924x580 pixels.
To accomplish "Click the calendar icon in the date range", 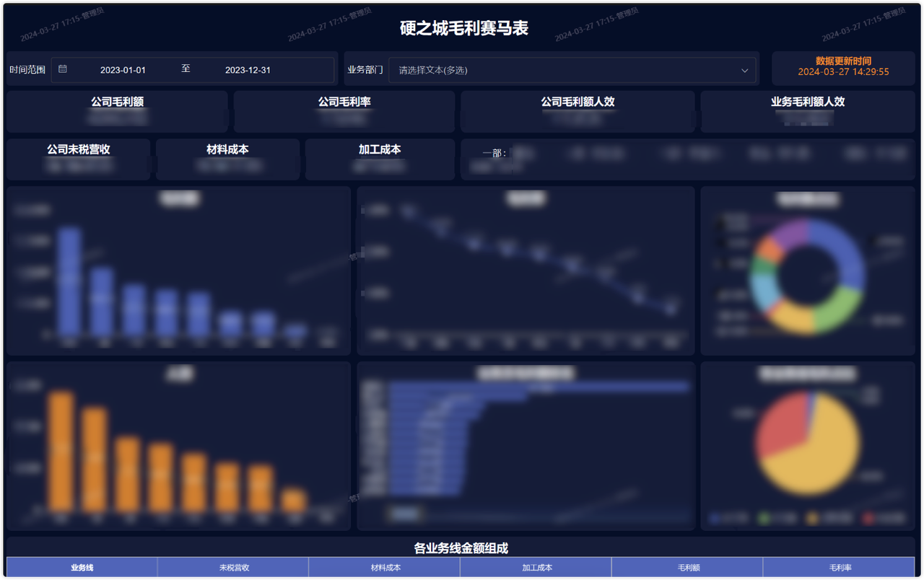I will coord(63,69).
